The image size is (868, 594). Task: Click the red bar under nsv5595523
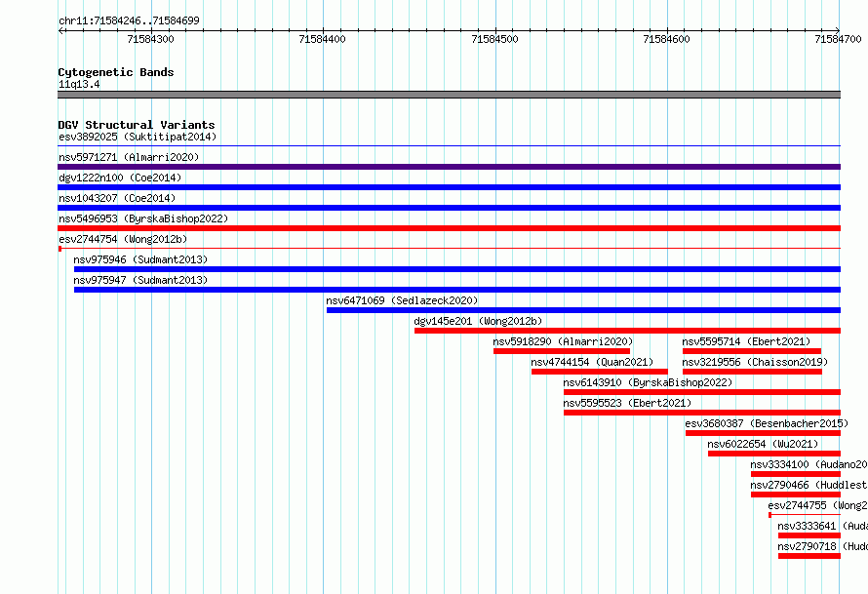(702, 413)
